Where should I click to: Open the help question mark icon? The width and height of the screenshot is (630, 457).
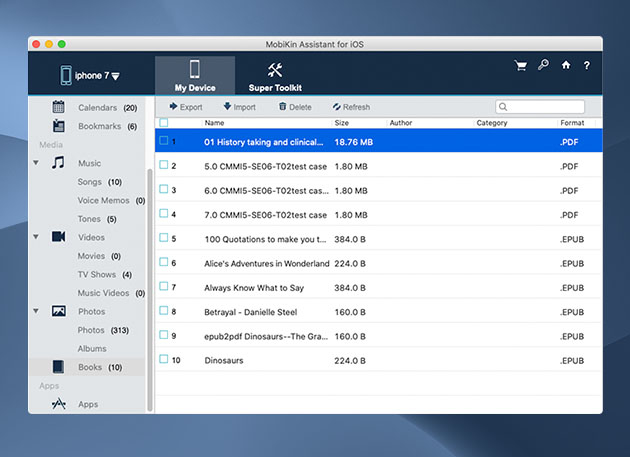587,66
